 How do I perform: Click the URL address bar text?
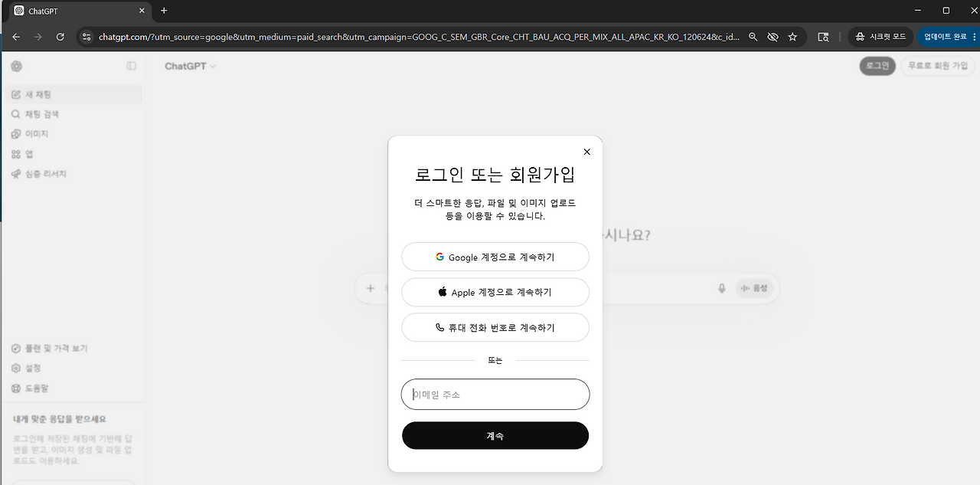[x=419, y=37]
